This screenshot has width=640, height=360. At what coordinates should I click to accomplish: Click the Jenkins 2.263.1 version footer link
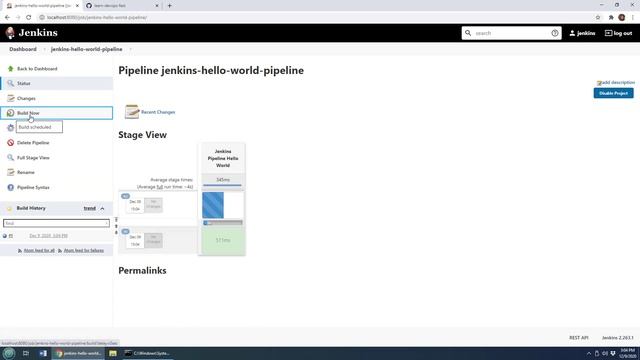click(x=618, y=338)
